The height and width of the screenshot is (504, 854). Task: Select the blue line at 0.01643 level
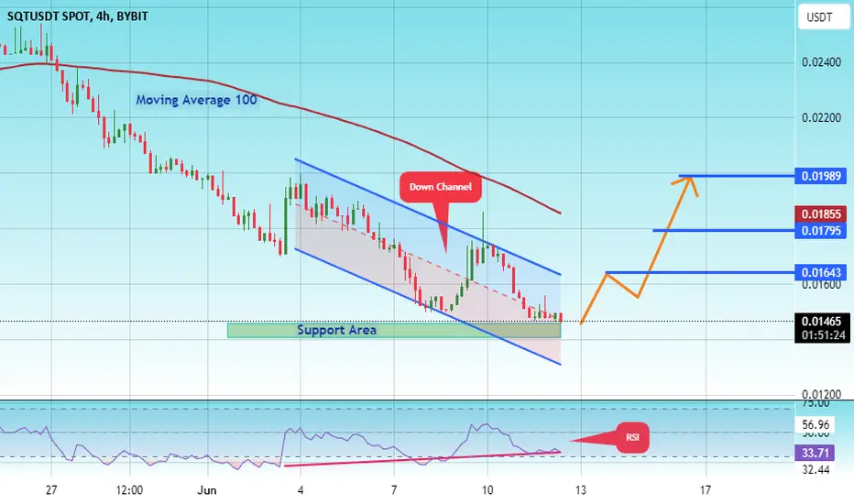(x=700, y=272)
